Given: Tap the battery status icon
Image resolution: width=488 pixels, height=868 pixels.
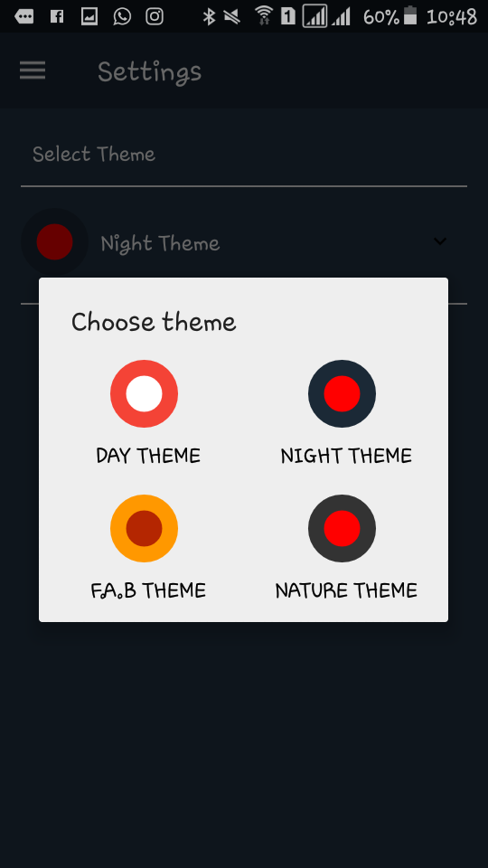Looking at the screenshot, I should pyautogui.click(x=410, y=15).
